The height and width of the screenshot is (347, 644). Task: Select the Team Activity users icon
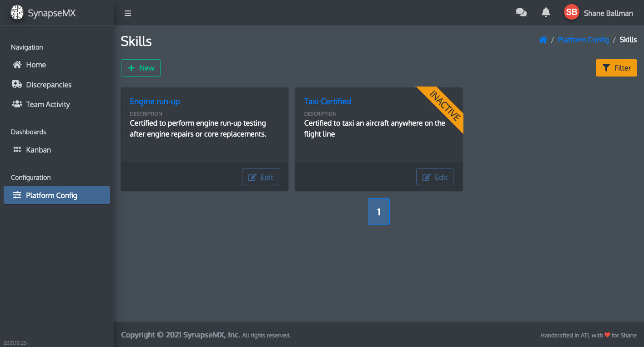point(17,104)
